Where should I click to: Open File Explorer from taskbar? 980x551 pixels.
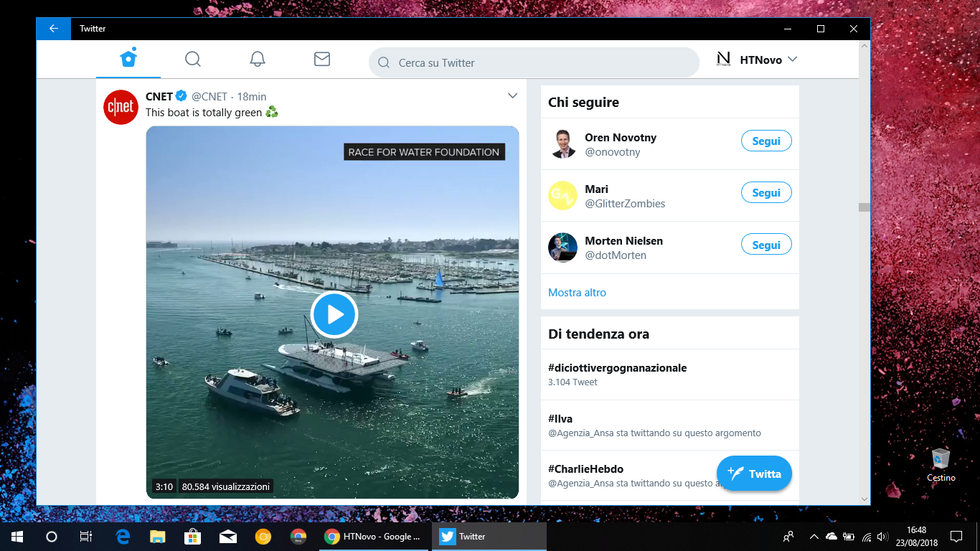[158, 536]
